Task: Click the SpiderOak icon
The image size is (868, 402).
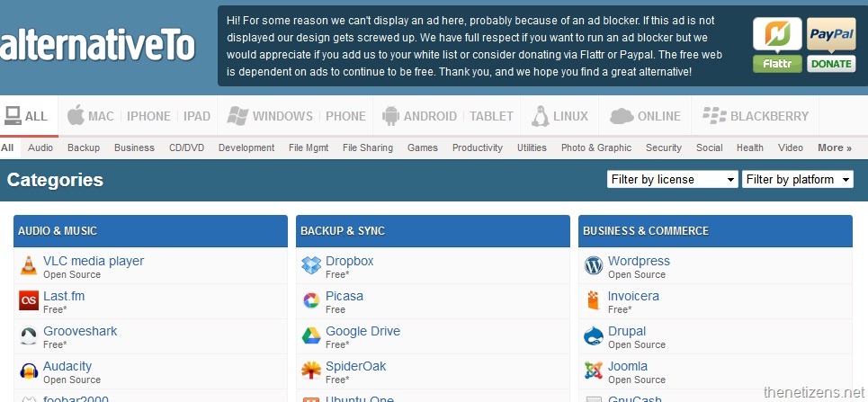Action: click(311, 371)
